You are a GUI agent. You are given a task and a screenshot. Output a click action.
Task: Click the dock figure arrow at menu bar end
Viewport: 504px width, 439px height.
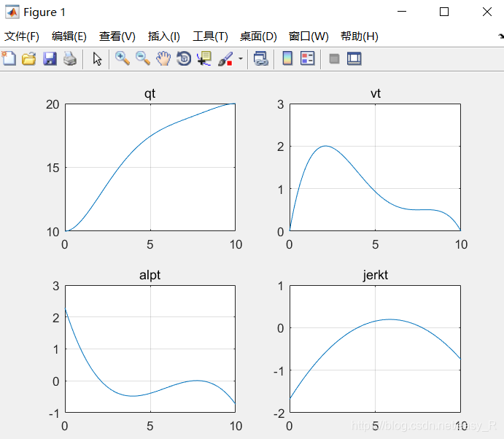tap(501, 36)
